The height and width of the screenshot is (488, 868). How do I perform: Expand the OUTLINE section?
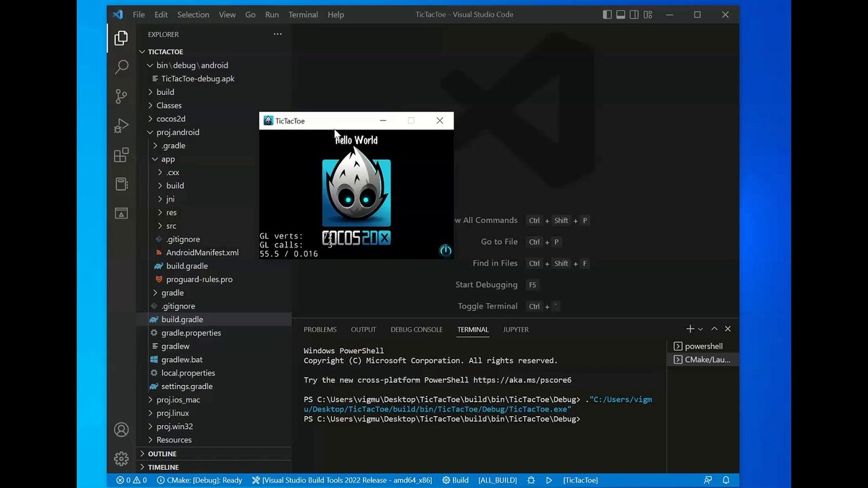click(214, 453)
